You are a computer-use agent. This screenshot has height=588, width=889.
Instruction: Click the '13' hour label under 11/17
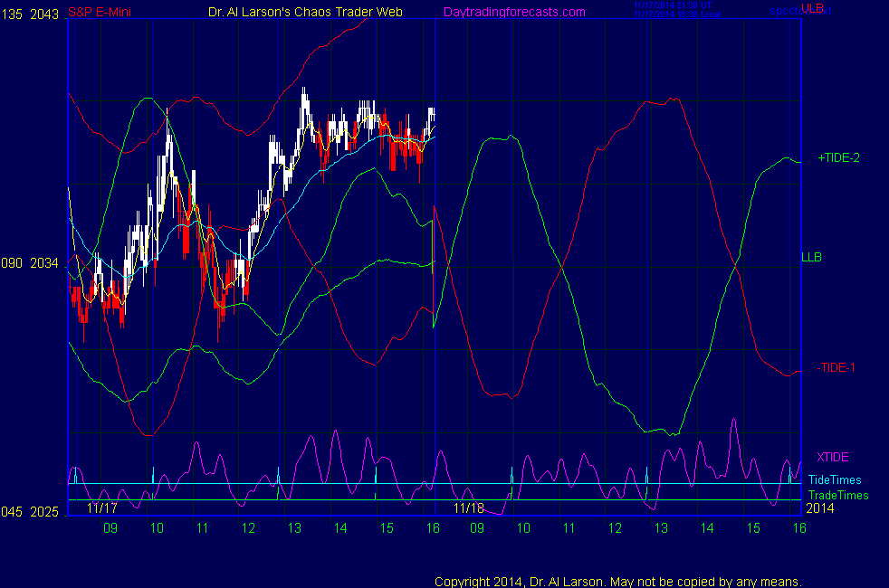tap(294, 528)
